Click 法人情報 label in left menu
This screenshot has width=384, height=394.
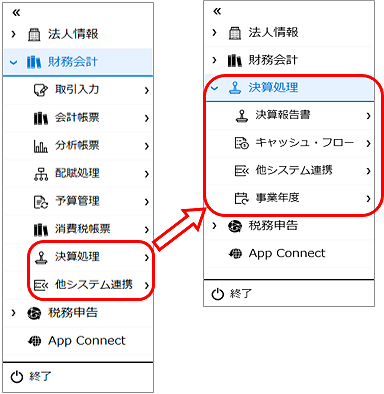tap(73, 34)
